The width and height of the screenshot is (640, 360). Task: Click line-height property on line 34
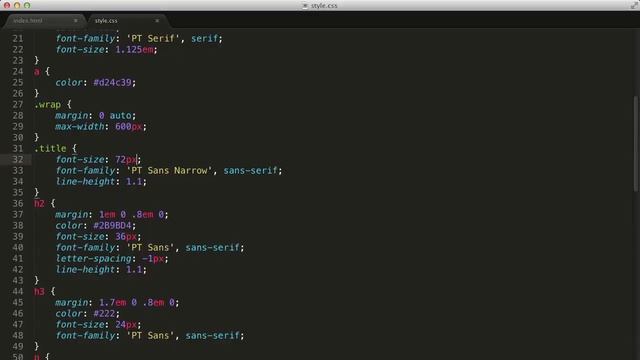pyautogui.click(x=85, y=182)
